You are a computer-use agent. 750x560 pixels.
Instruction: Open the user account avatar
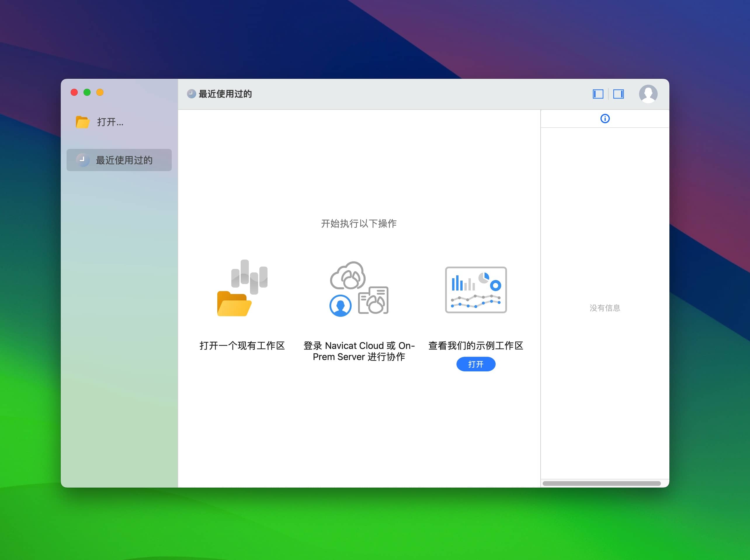coord(648,94)
